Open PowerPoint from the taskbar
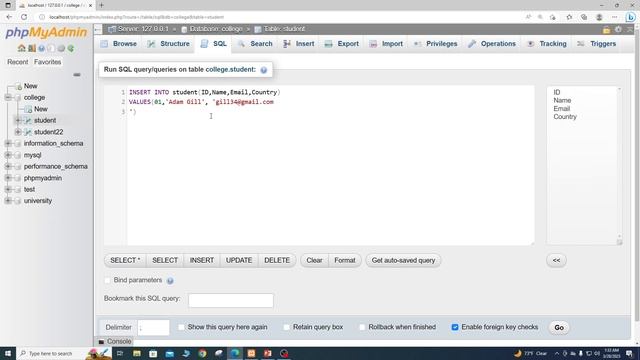 click(268, 353)
